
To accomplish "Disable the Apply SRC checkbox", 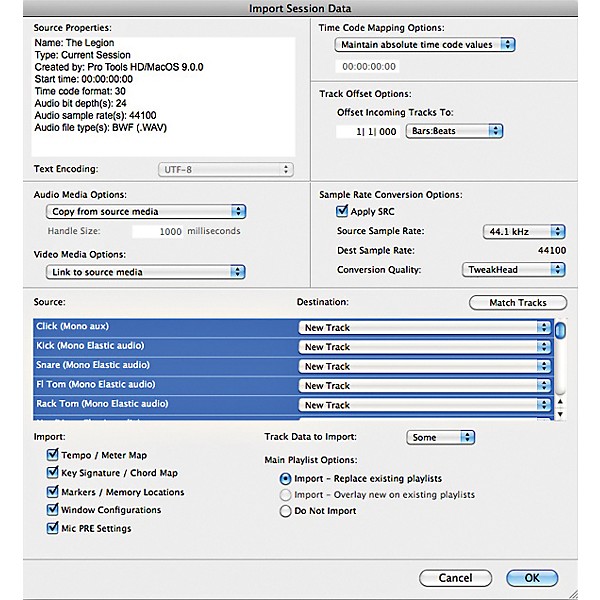I will [342, 211].
